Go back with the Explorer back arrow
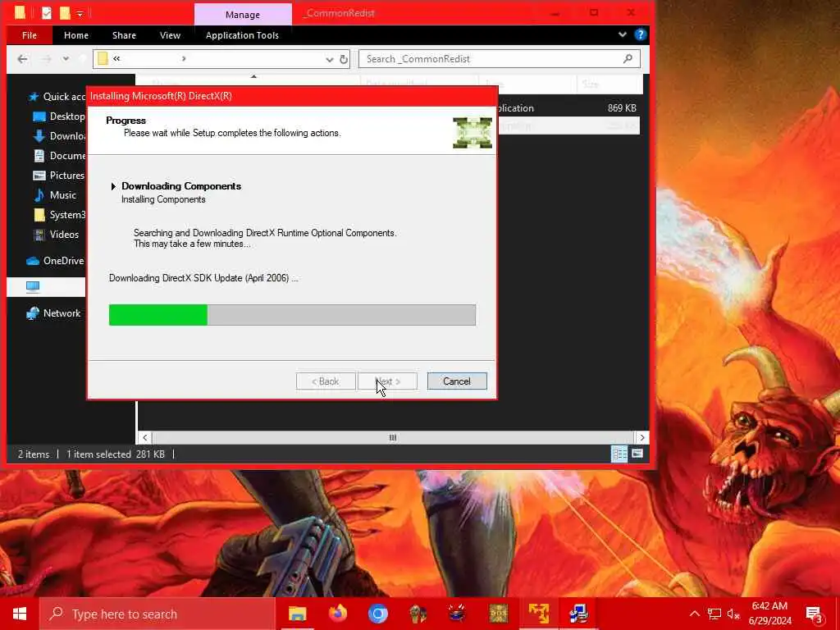This screenshot has width=840, height=630. point(22,59)
